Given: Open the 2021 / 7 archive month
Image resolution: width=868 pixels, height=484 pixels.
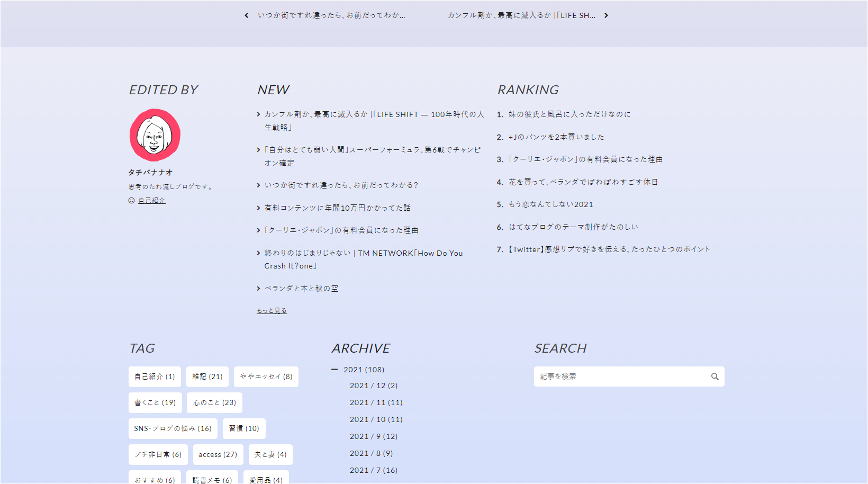Looking at the screenshot, I should pos(374,470).
